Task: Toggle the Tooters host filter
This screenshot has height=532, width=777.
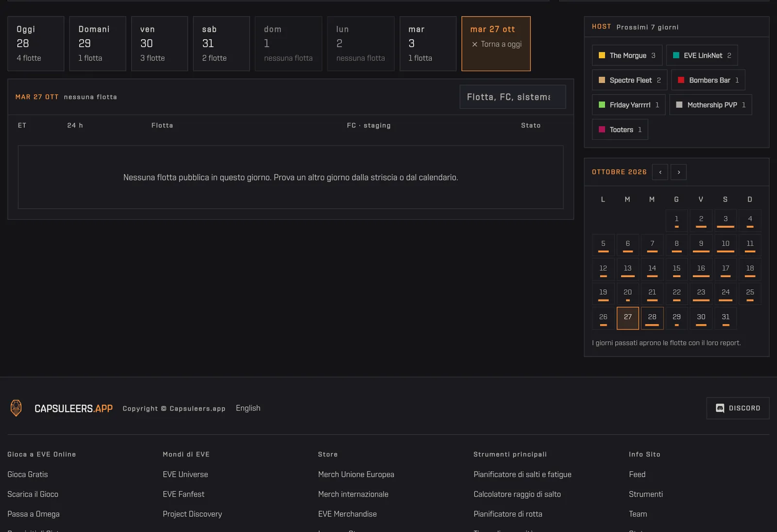Action: (x=620, y=130)
